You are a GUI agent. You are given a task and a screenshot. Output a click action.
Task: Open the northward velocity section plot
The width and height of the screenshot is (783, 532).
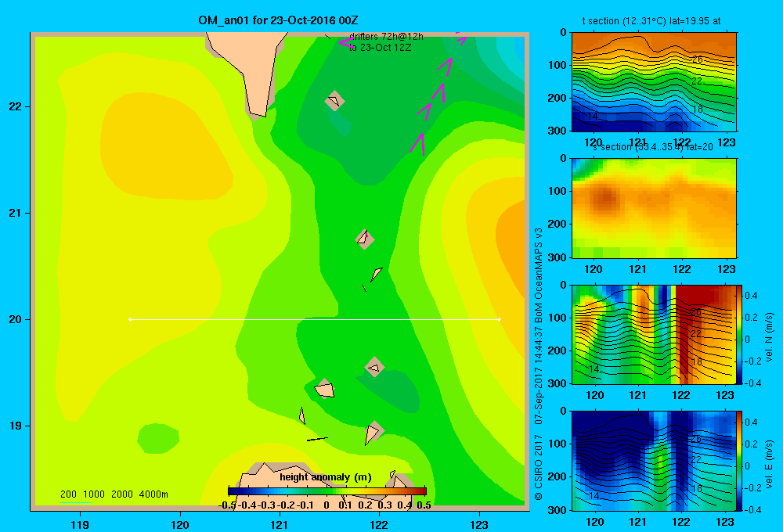click(654, 334)
